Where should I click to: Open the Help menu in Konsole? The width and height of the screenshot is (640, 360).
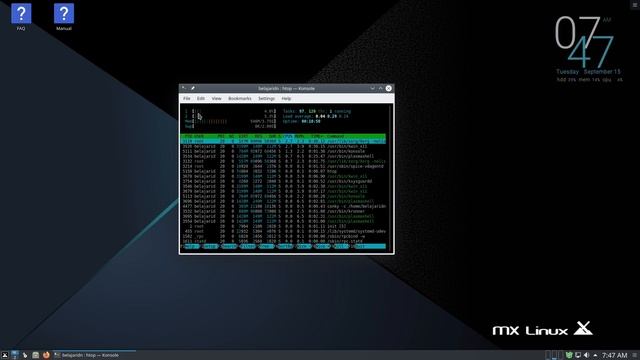286,98
